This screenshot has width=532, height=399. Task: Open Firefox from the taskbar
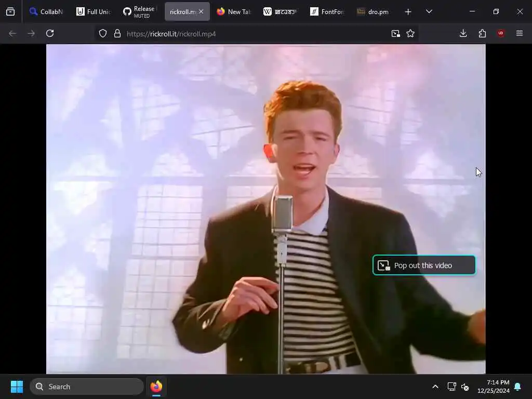pos(156,387)
